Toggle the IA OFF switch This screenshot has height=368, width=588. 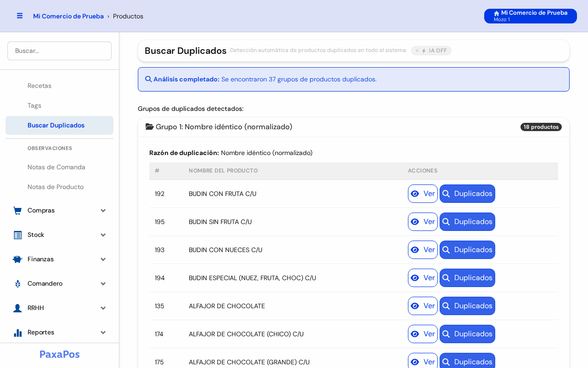tap(431, 51)
